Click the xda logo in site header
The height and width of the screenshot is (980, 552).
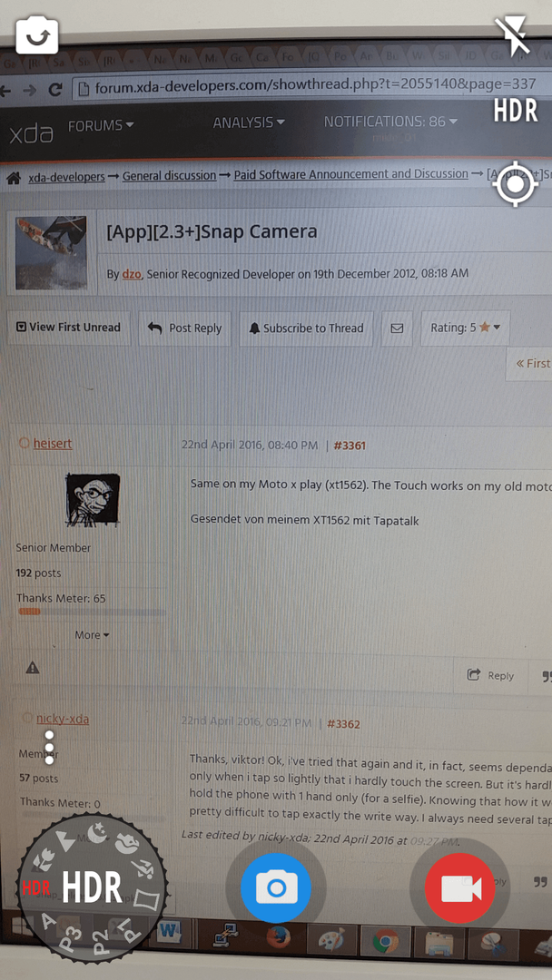pos(31,132)
